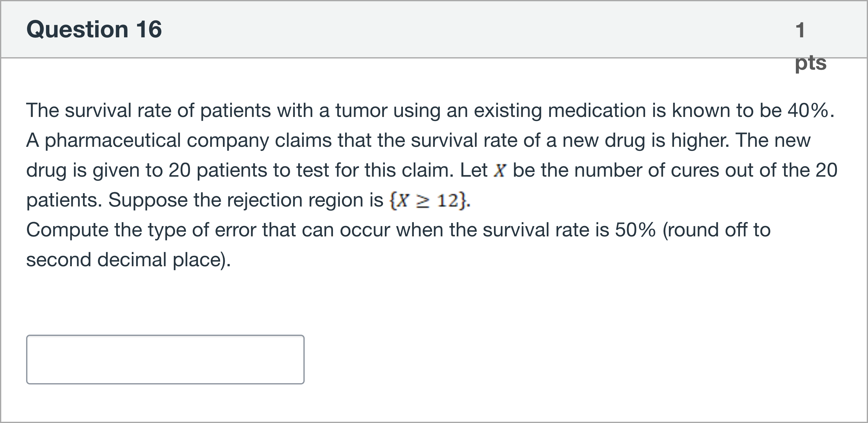
Task: Click the "Question 16" heading
Action: [94, 29]
